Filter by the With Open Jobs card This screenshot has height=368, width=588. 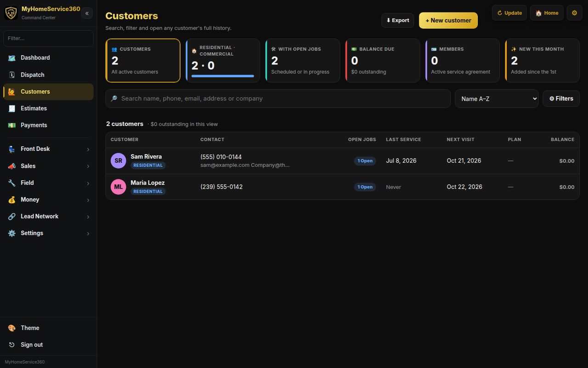[x=303, y=61]
